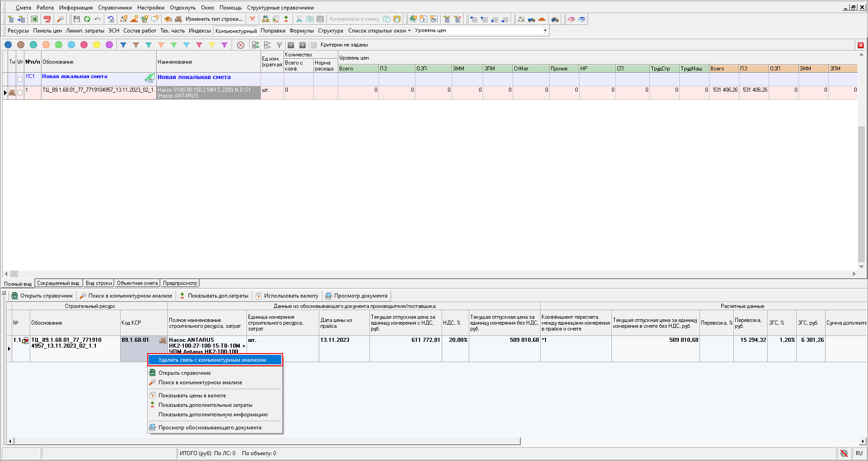Click the hammer and sickle labor icon

pyautogui.click(x=521, y=19)
